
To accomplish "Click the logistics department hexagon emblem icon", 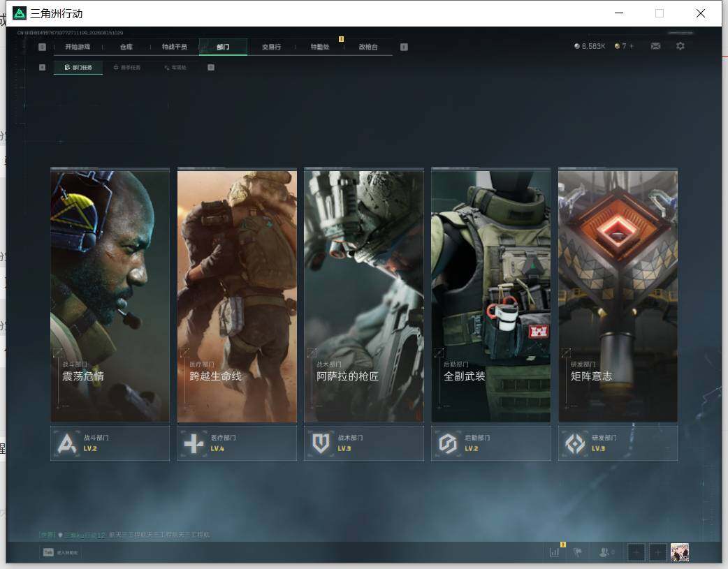I will tap(448, 444).
